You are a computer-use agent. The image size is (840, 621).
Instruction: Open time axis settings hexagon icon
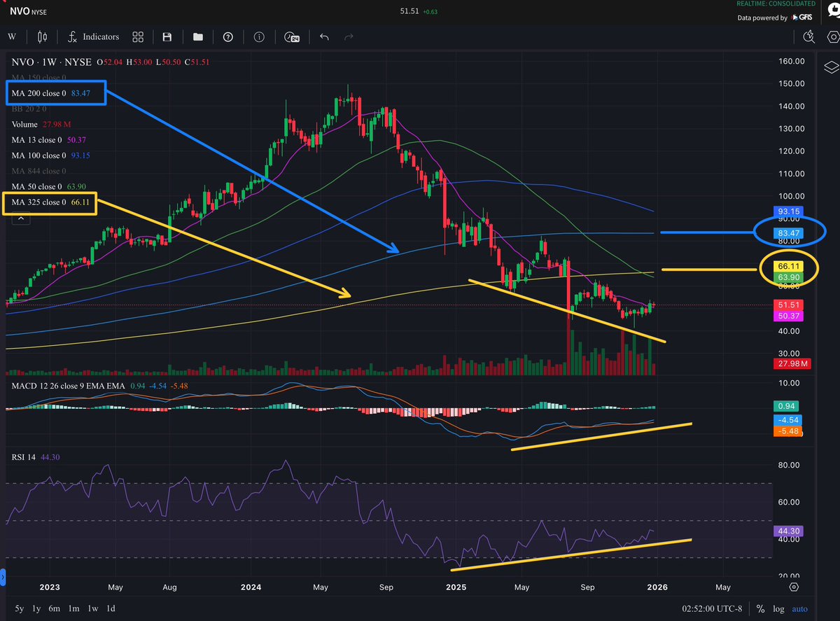click(794, 587)
